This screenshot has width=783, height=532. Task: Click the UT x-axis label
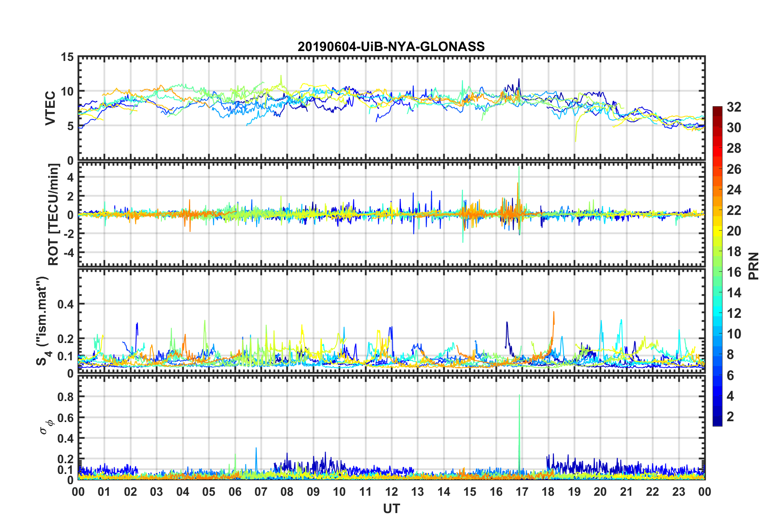tap(391, 509)
